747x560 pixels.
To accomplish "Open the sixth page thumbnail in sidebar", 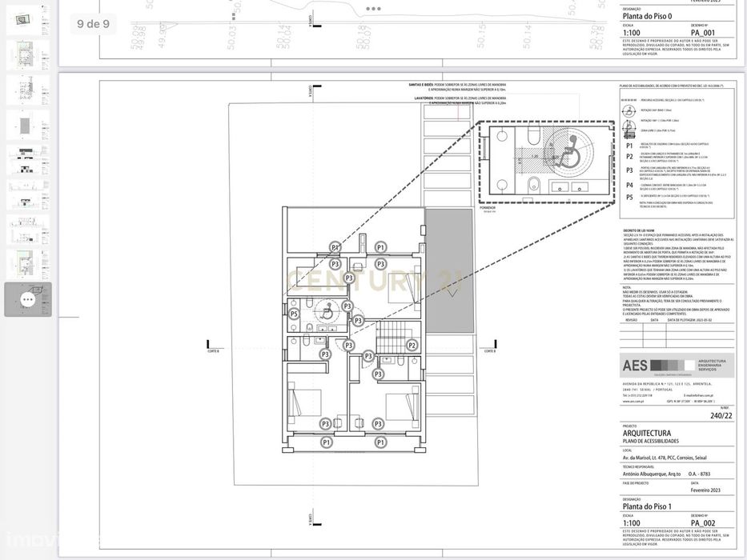I will click(28, 194).
